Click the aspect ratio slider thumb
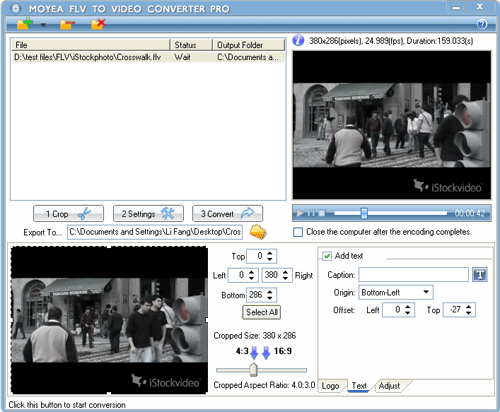This screenshot has height=412, width=500. pos(254,369)
